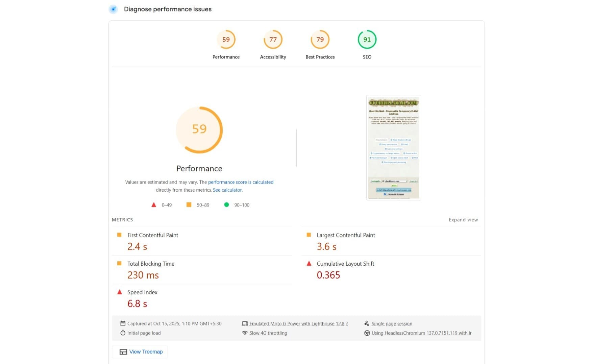
Task: Select the SEO gauge showing 91
Action: (x=367, y=39)
